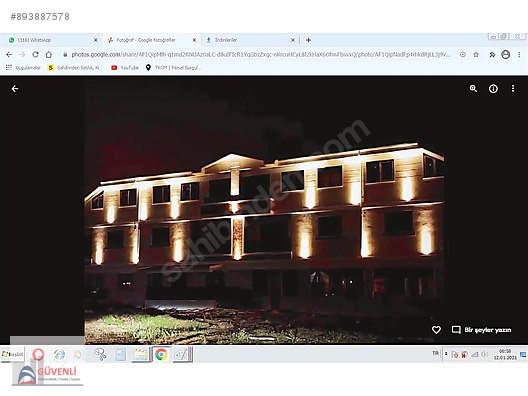Click the taskbar clock showing 06:58

[505, 354]
